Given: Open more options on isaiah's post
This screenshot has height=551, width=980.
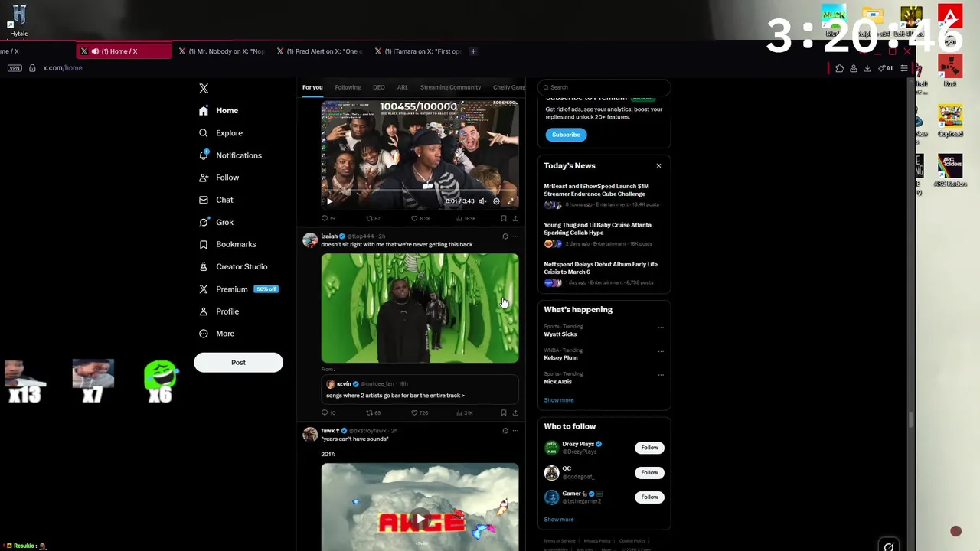Looking at the screenshot, I should [515, 236].
